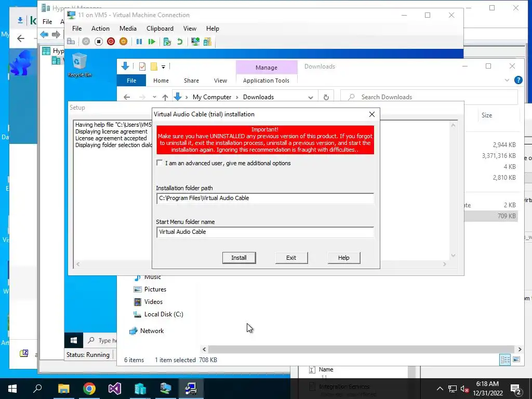Click the Turn Off (stop square) toolbar icon
The height and width of the screenshot is (399, 532).
coord(98,42)
